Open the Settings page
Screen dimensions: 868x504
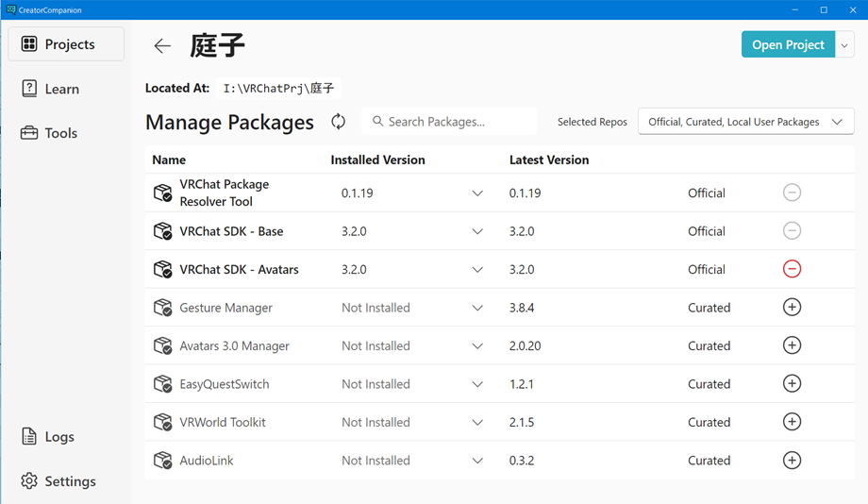pyautogui.click(x=69, y=481)
